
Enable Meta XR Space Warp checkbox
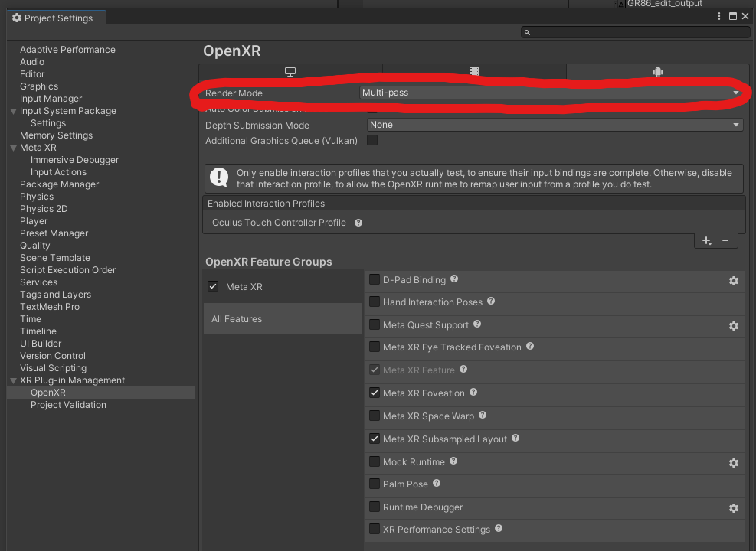(x=374, y=416)
